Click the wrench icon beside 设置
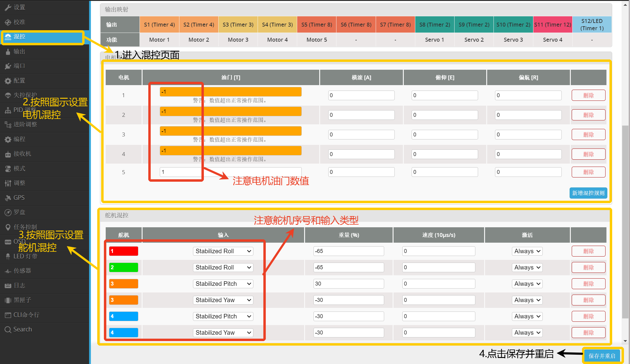630x364 pixels. (x=8, y=8)
